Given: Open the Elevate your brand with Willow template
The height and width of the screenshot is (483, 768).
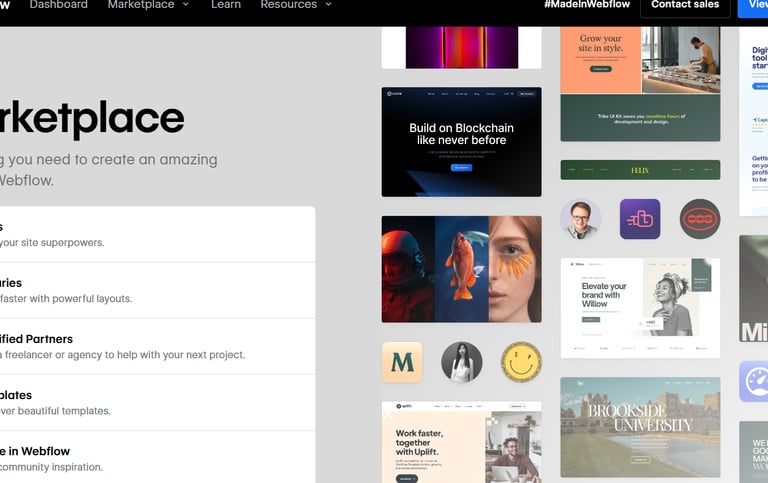Looking at the screenshot, I should 640,308.
